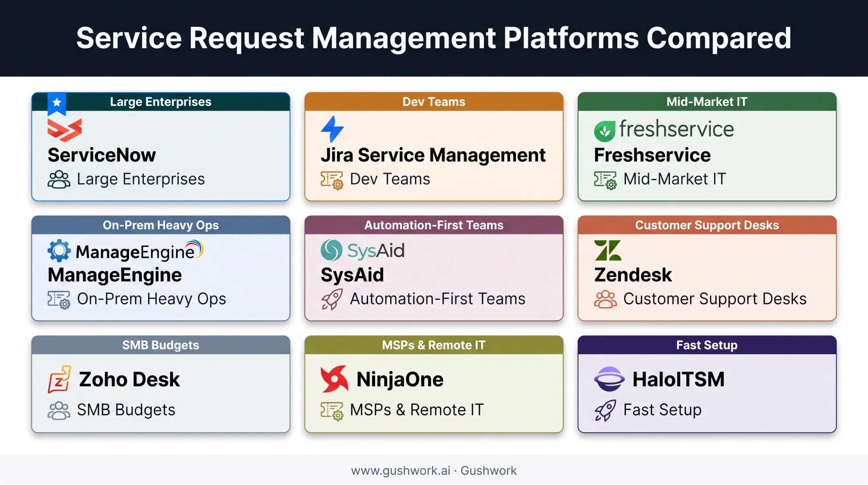Click the On-Prem Heavy Ops label under ManageEngine
This screenshot has height=485, width=868.
[x=151, y=299]
